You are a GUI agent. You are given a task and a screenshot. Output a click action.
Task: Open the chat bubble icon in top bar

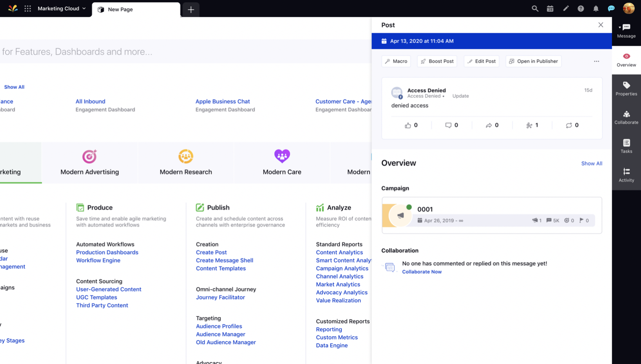[x=611, y=8]
